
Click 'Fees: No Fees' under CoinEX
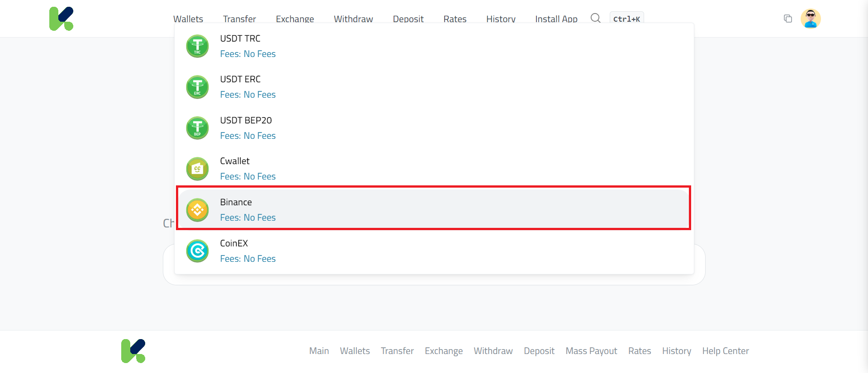[x=248, y=259]
